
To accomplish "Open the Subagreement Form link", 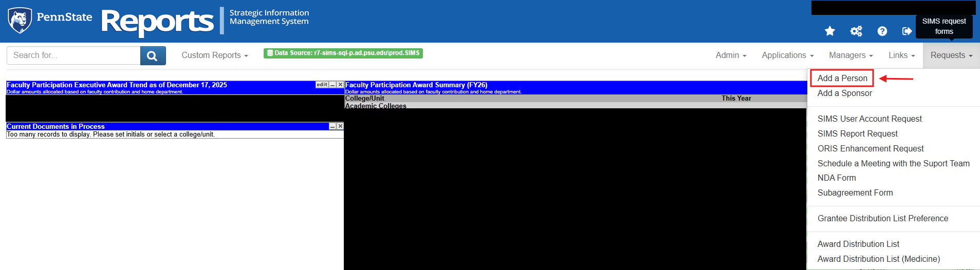I will [855, 193].
